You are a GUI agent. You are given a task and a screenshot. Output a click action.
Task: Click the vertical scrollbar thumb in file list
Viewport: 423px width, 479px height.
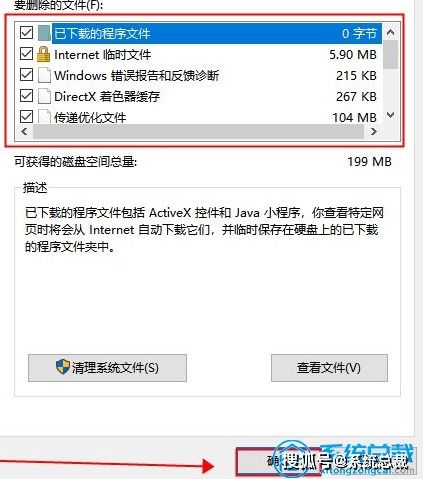tap(390, 55)
